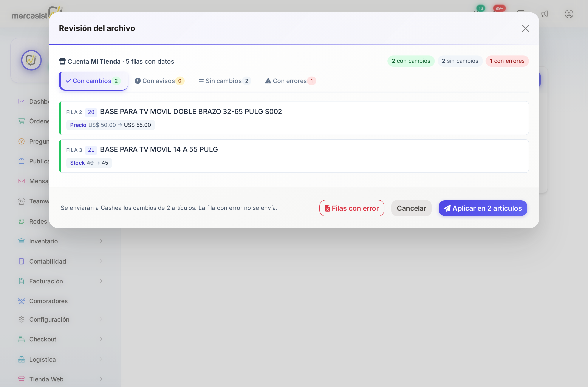Open the Logística menu item

pos(60,359)
